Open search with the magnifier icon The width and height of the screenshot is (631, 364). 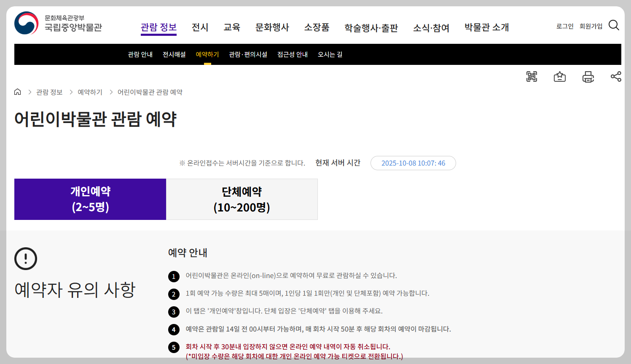coord(614,25)
